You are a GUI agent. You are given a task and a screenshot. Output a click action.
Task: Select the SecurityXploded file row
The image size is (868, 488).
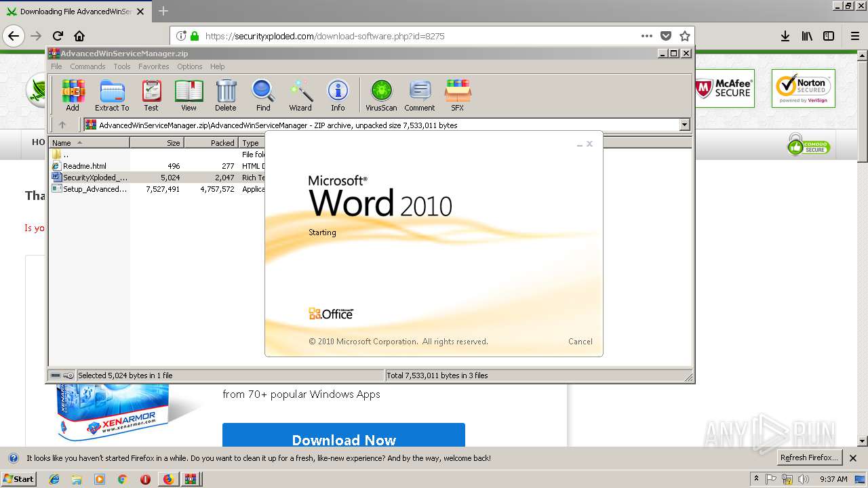[x=90, y=178]
